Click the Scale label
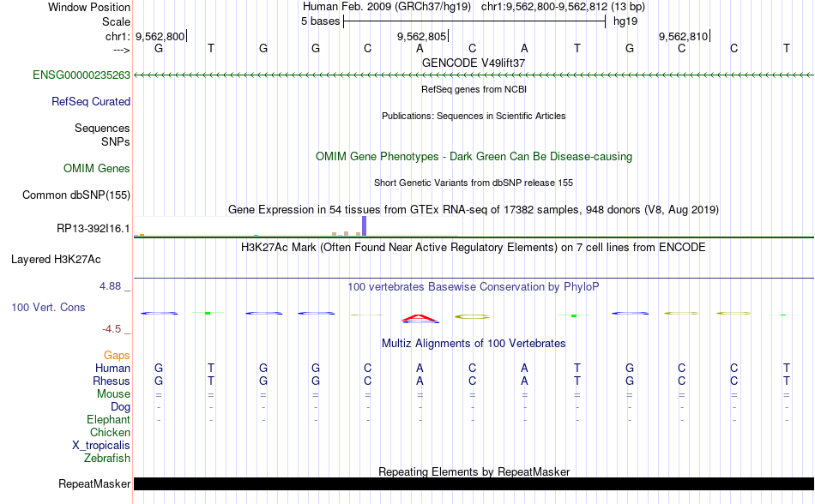815x504 pixels. point(116,21)
